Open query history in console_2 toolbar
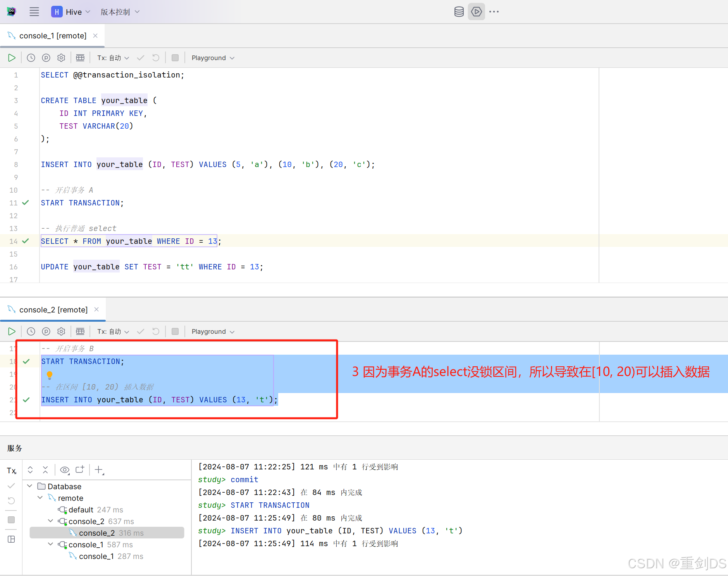 pos(31,331)
